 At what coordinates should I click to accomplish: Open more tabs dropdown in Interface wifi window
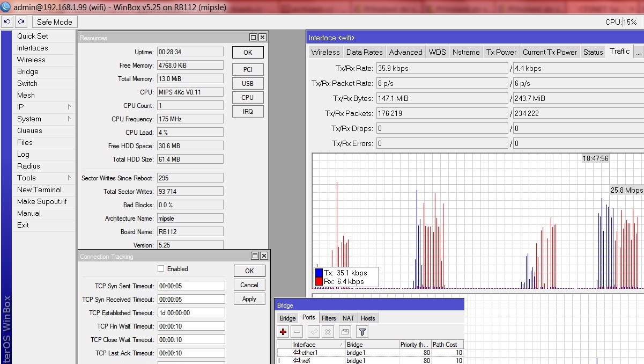638,52
